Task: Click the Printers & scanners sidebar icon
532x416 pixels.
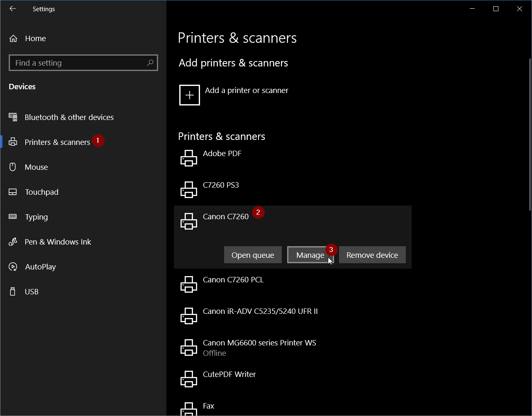Action: 13,142
